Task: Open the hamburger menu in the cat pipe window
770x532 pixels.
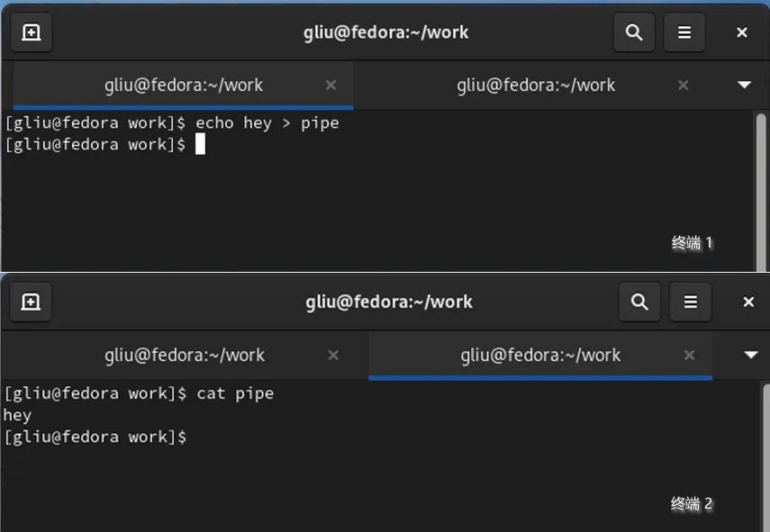Action: tap(691, 302)
